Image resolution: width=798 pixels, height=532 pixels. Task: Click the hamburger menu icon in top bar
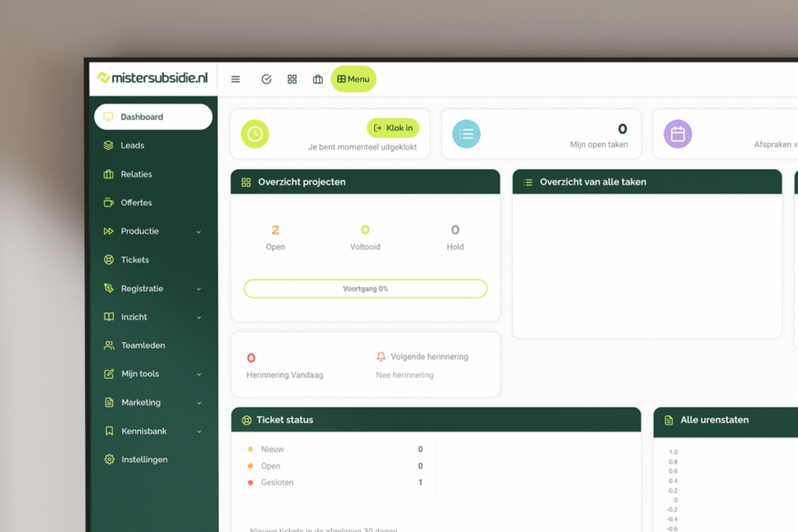[x=235, y=79]
